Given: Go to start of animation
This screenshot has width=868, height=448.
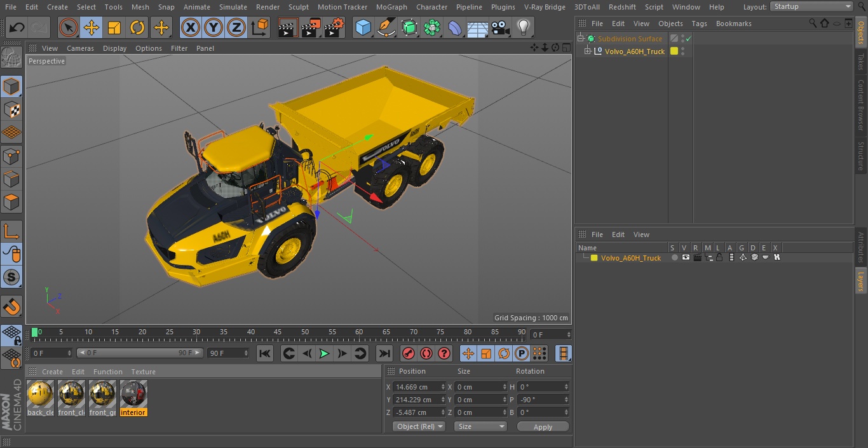Looking at the screenshot, I should 266,353.
